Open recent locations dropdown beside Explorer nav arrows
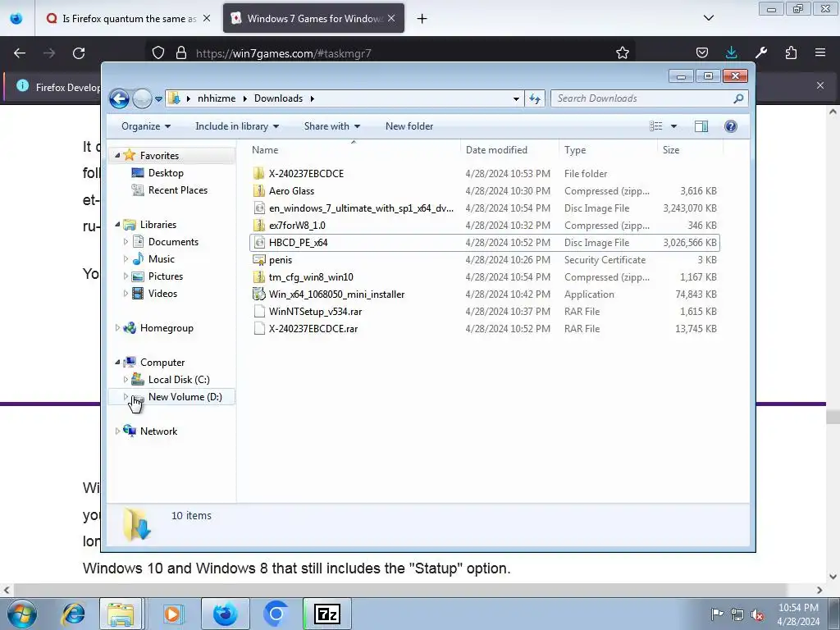 coord(158,99)
